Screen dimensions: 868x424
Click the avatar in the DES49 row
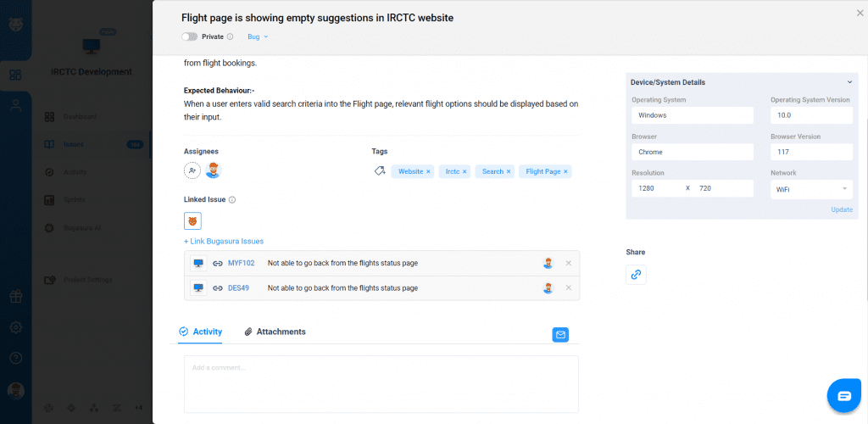click(x=548, y=287)
